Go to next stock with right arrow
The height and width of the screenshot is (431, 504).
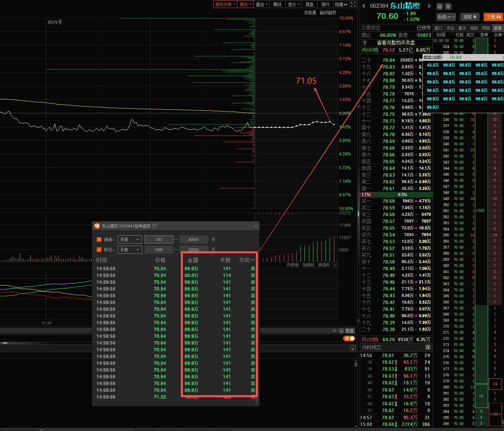(x=430, y=6)
